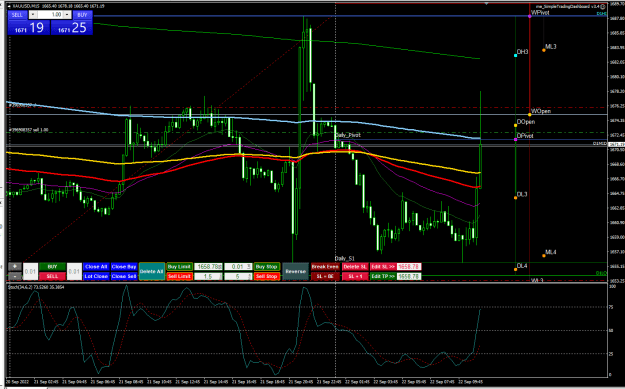Click the DL4 level label
The width and height of the screenshot is (625, 389).
522,266
